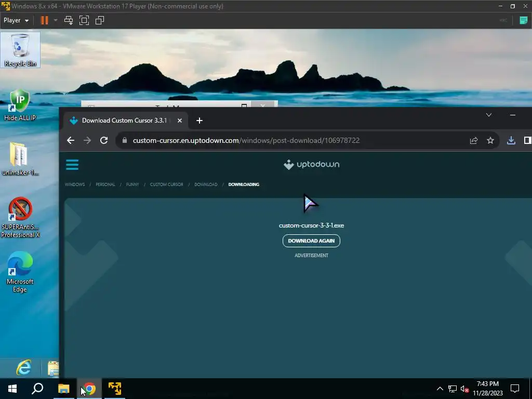The width and height of the screenshot is (532, 399).
Task: Open the unimaker folder on the desktop
Action: (20, 159)
